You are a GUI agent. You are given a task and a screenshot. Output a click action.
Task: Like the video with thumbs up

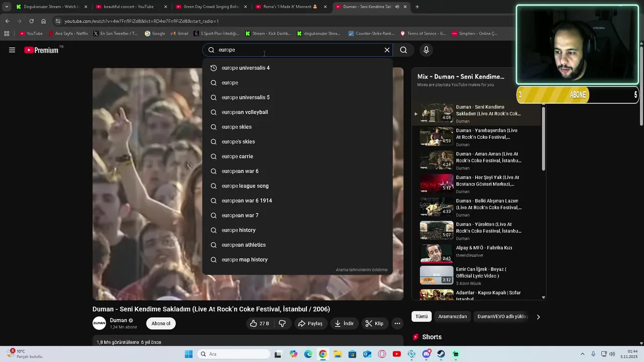point(260,323)
